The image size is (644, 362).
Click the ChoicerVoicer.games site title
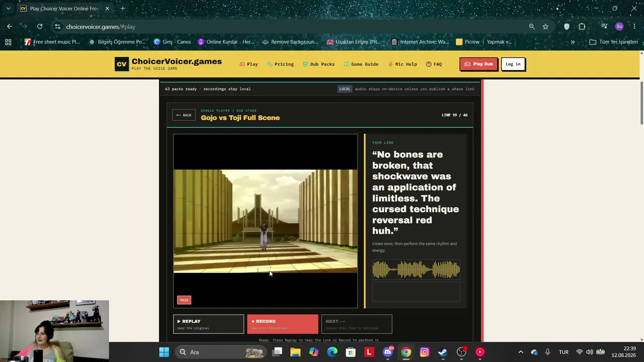tap(177, 61)
